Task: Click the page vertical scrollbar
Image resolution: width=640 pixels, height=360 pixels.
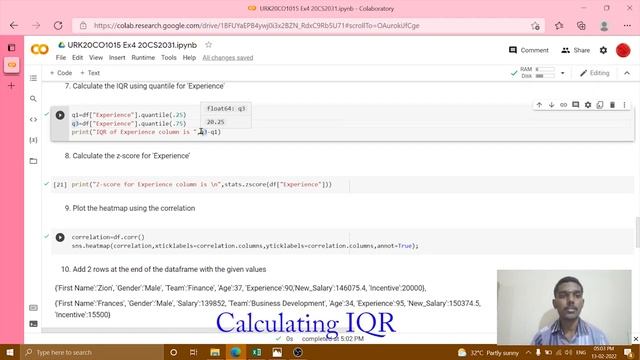Action: pyautogui.click(x=638, y=233)
